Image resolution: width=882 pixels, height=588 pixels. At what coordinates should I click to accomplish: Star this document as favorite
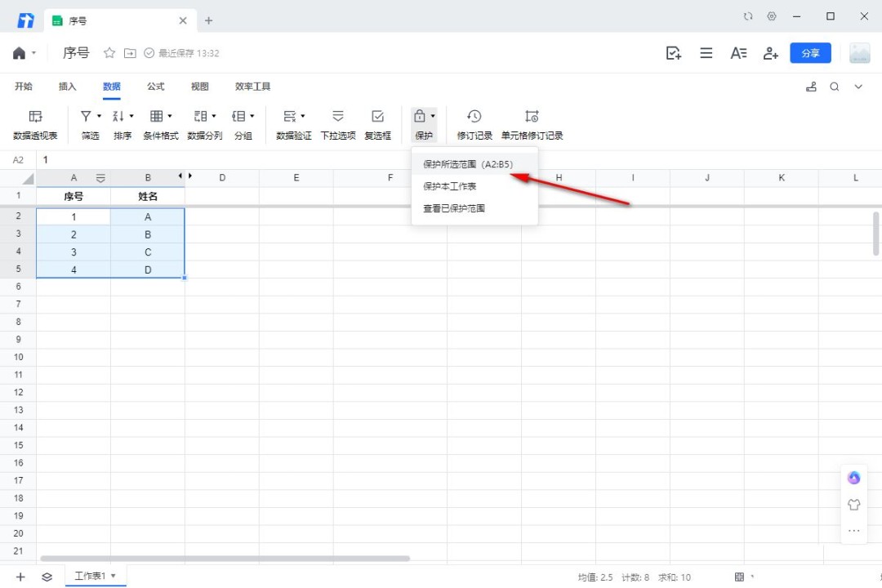(109, 53)
